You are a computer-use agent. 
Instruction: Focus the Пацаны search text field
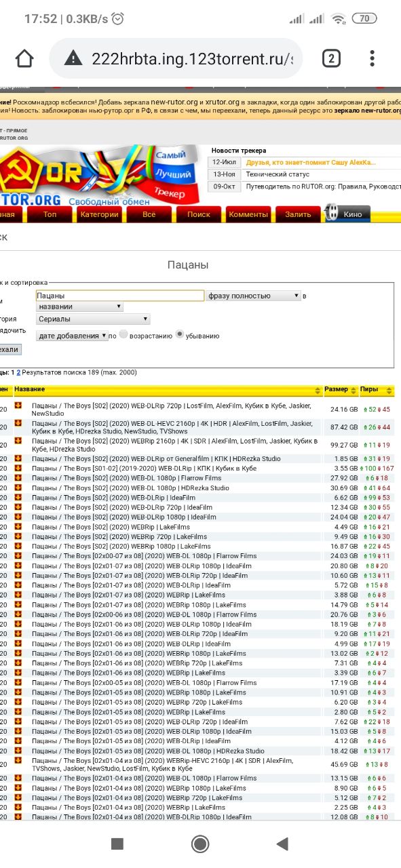pos(120,296)
